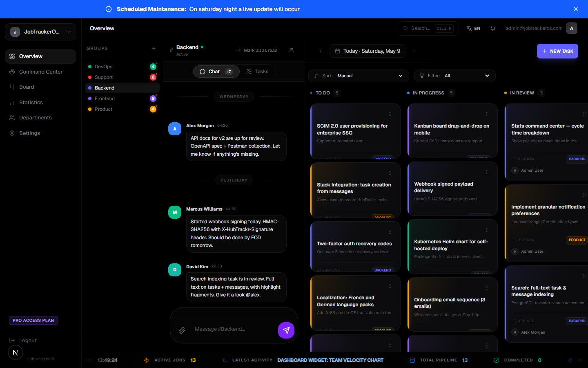Click the TOTAL PIPELINE database icon
Screen dimensions: 588x368
pos(412,360)
